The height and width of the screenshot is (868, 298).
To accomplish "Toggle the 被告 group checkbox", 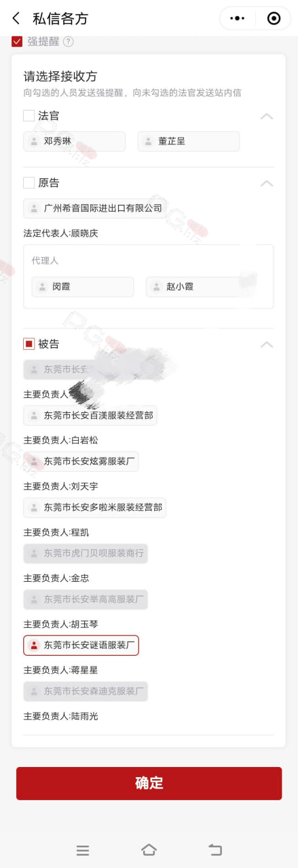I will [x=29, y=344].
